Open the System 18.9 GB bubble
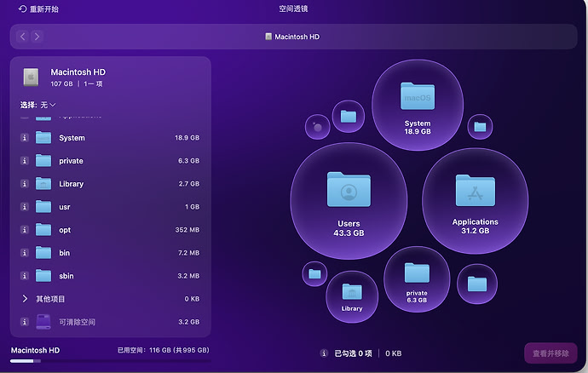Screen dimensions: 588x373 pos(418,106)
